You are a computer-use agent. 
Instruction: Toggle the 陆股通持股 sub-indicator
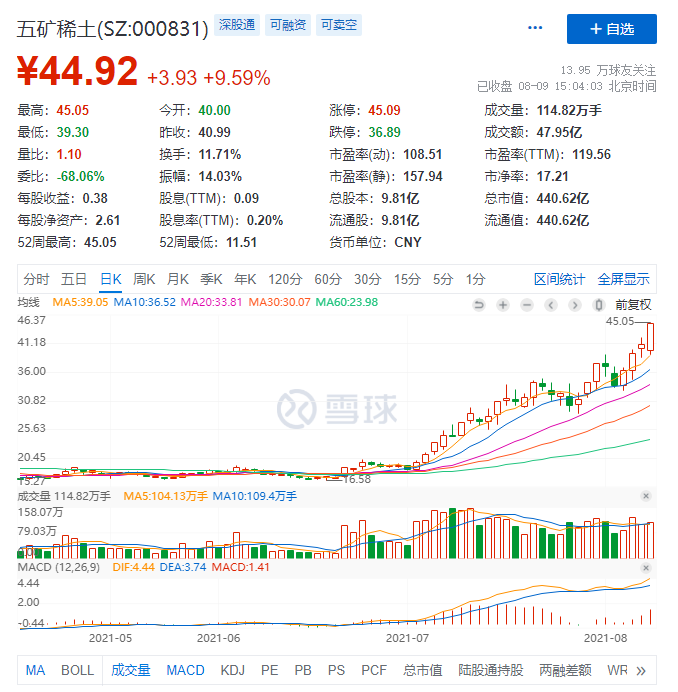click(490, 670)
